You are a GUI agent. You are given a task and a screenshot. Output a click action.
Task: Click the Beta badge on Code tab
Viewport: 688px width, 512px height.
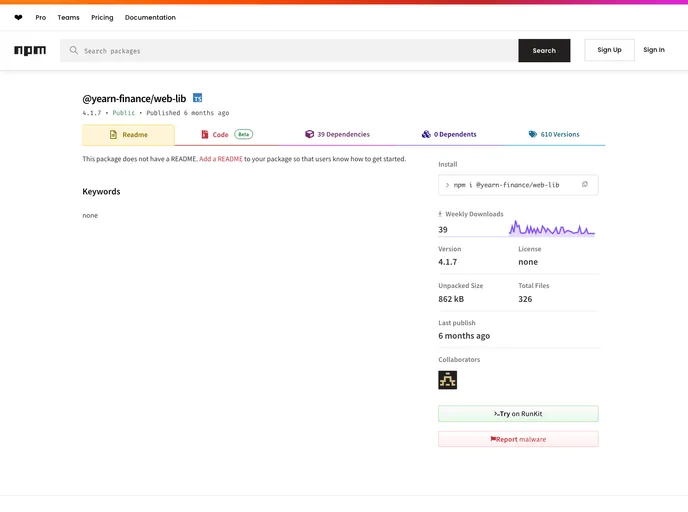(x=244, y=134)
